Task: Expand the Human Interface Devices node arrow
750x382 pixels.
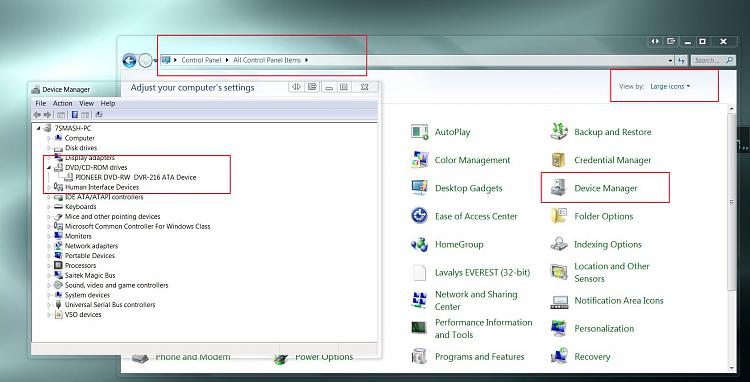Action: (49, 187)
